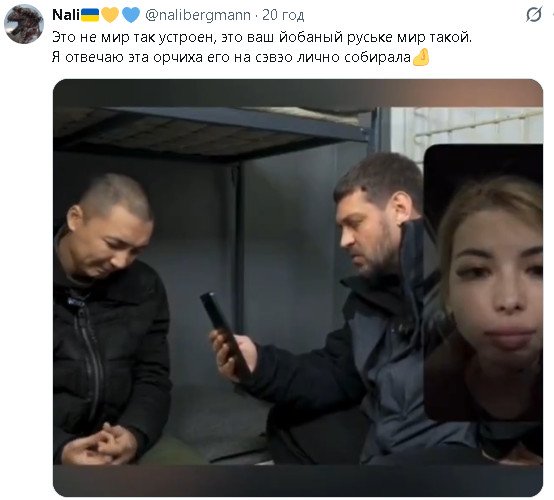
Task: Click the smartphone held up in the photo
Action: pos(224,332)
